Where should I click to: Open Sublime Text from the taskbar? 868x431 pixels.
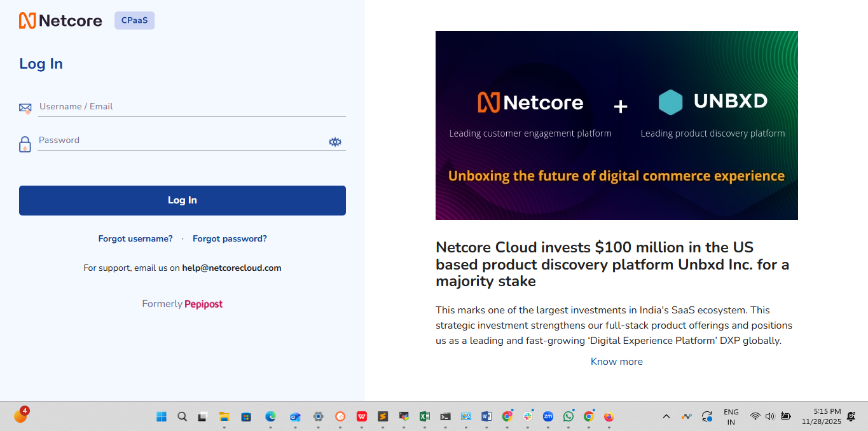point(383,416)
